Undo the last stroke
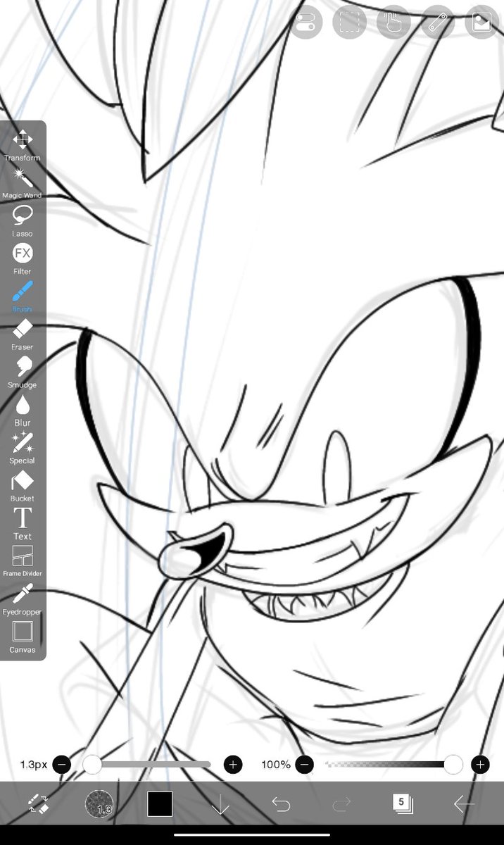The width and height of the screenshot is (504, 845). click(x=281, y=803)
